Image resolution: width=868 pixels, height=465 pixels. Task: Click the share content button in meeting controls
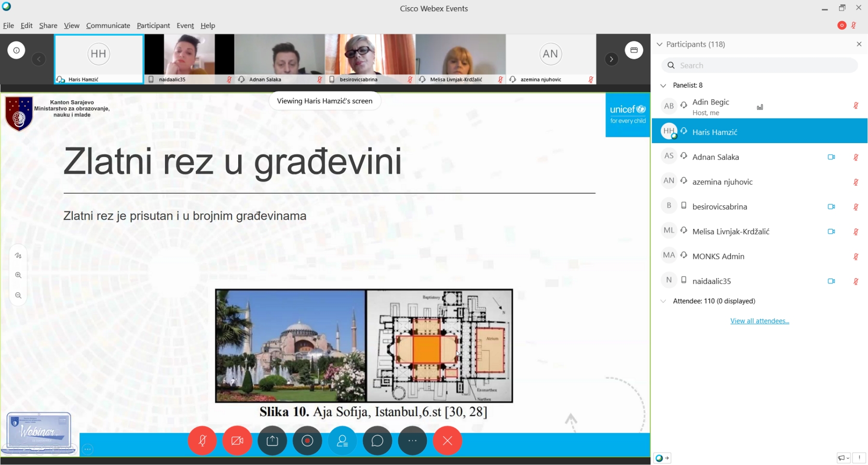[272, 440]
